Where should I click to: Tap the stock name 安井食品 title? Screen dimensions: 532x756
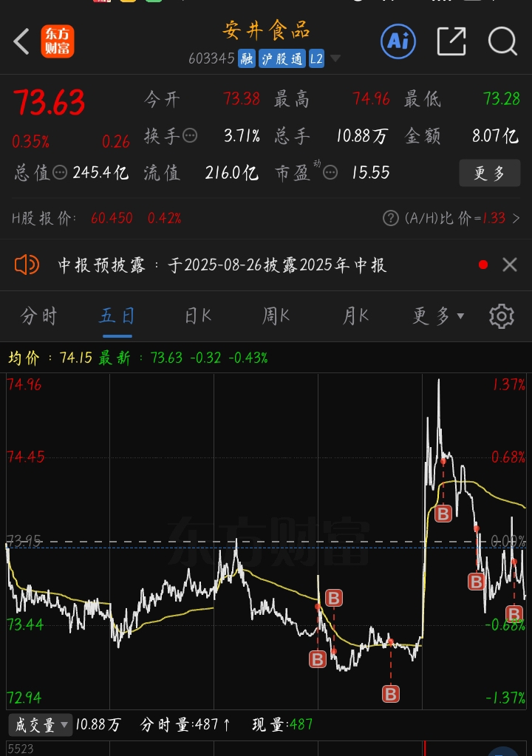point(266,31)
